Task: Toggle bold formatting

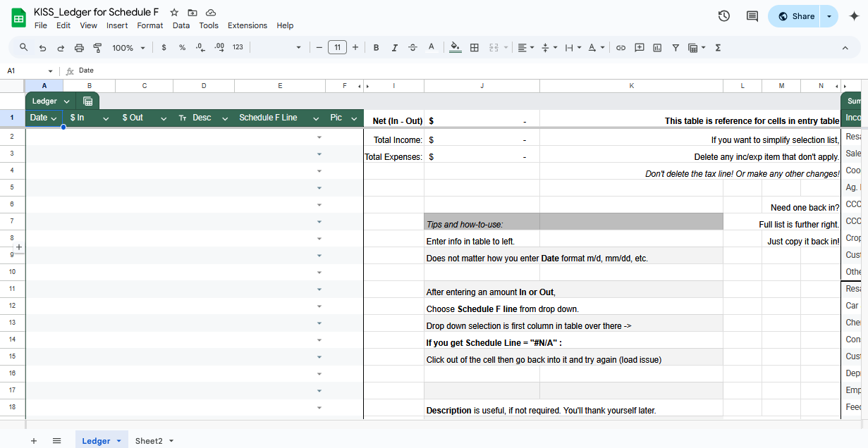Action: pos(377,48)
